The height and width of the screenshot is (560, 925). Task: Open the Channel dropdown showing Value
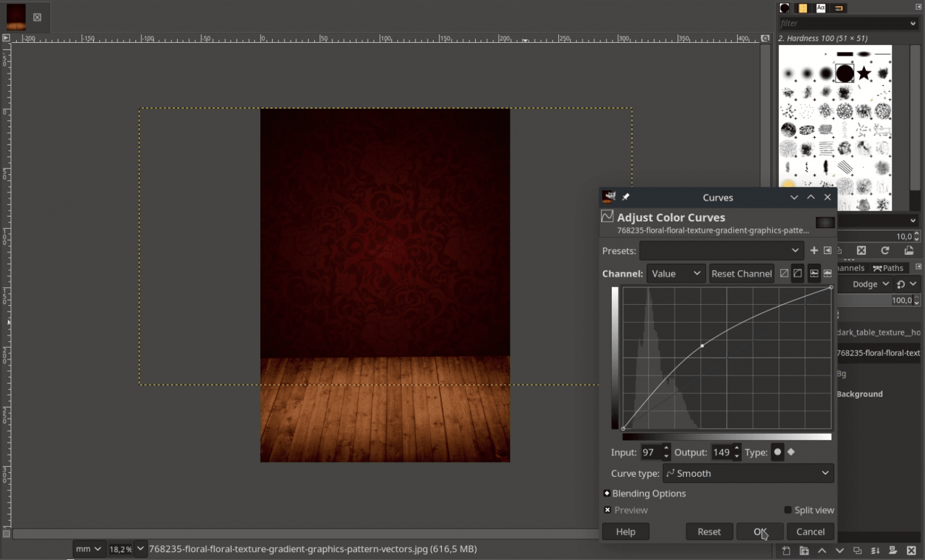[x=676, y=273]
